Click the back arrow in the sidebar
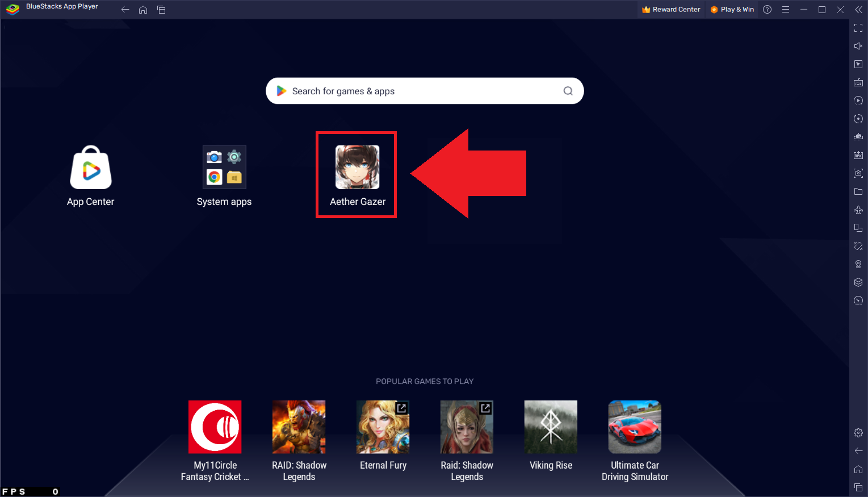Screen dimensions: 868x497 click(858, 451)
